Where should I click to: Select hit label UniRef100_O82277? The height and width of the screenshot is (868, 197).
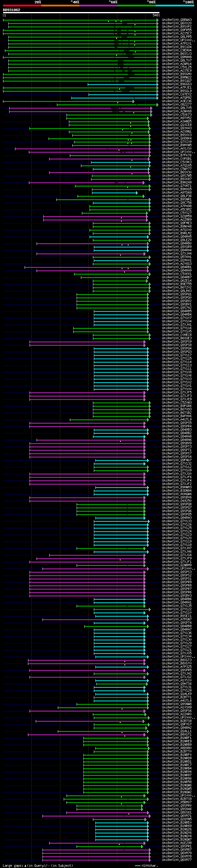click(x=176, y=104)
